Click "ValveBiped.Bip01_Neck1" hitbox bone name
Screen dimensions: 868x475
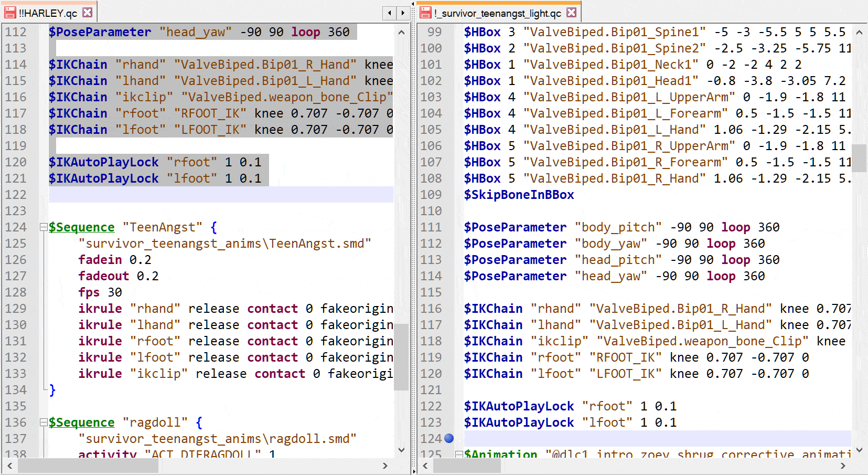[x=611, y=65]
